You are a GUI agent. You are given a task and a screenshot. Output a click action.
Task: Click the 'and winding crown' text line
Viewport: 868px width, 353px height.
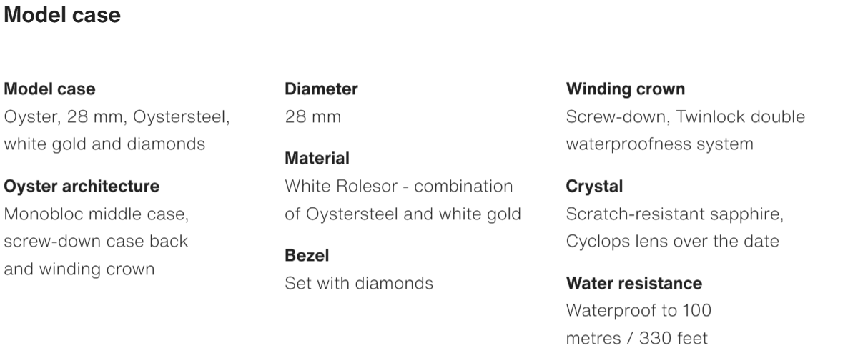tap(79, 269)
